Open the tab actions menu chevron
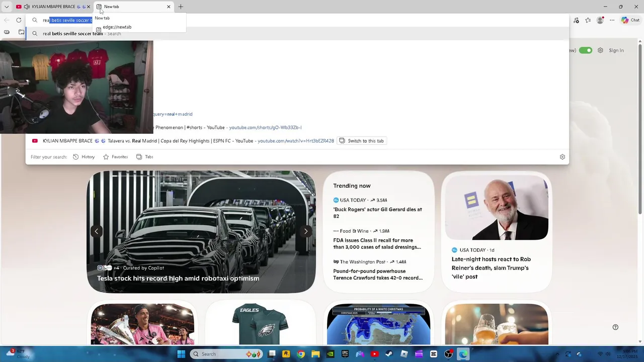Image resolution: width=644 pixels, height=362 pixels. pos(7,7)
